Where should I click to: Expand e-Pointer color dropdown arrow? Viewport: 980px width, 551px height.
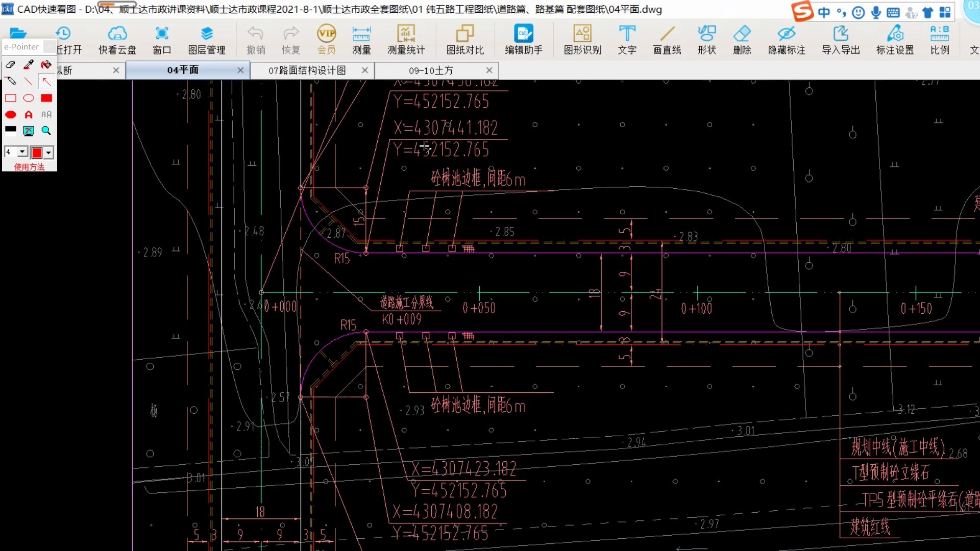[x=48, y=153]
